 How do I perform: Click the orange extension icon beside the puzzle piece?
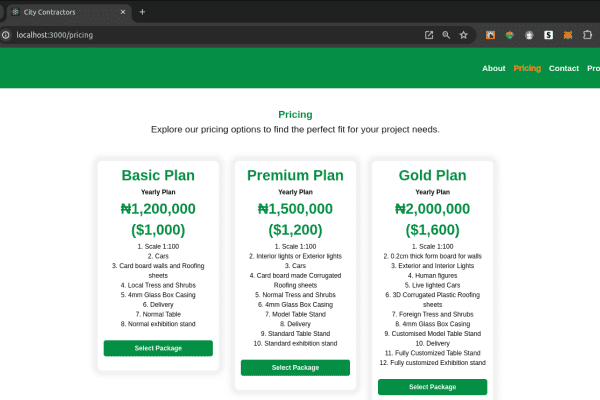pos(568,35)
